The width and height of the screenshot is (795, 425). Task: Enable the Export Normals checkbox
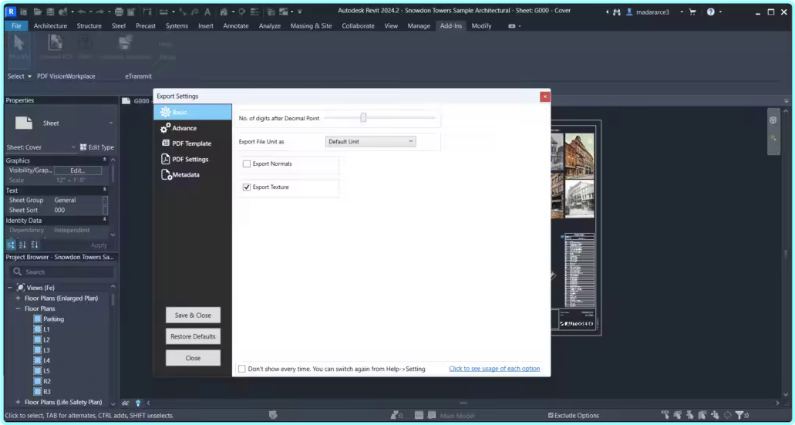(x=247, y=164)
